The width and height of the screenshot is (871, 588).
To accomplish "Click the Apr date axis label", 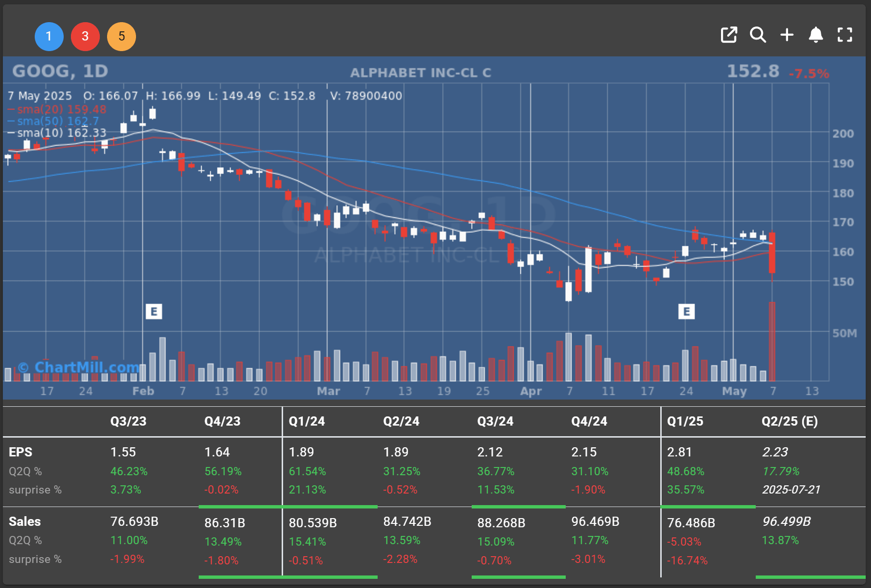I will click(x=531, y=391).
